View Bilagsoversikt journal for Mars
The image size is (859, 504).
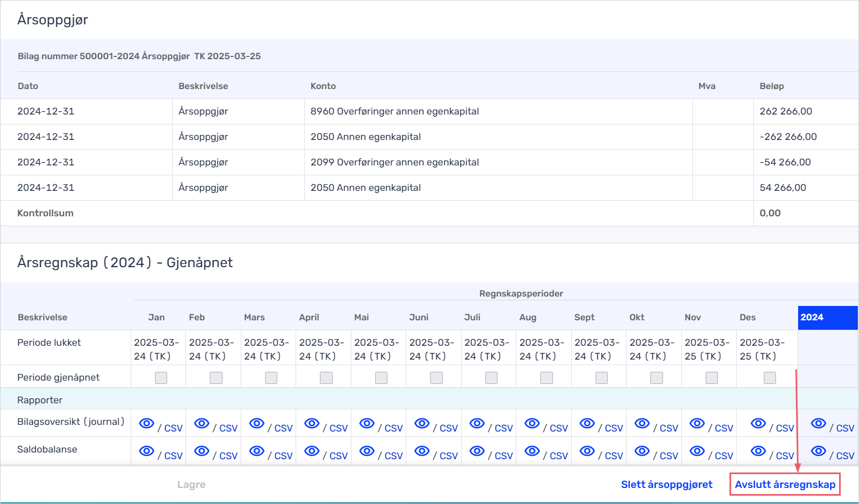click(x=257, y=423)
